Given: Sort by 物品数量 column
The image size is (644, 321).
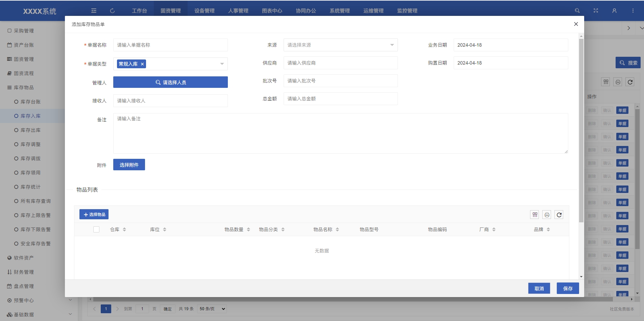Looking at the screenshot, I should 248,229.
